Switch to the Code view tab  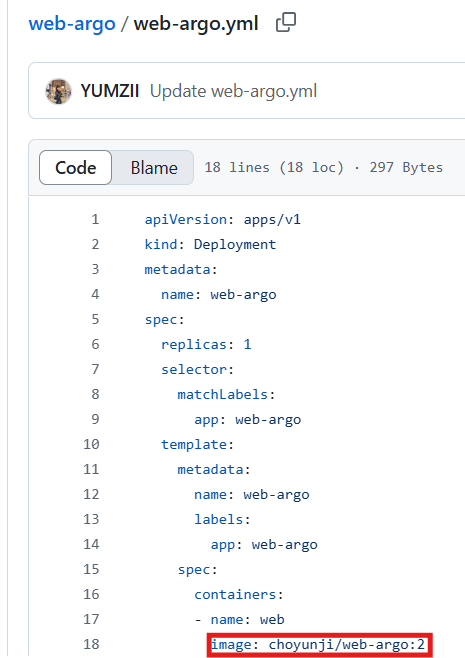coord(76,167)
